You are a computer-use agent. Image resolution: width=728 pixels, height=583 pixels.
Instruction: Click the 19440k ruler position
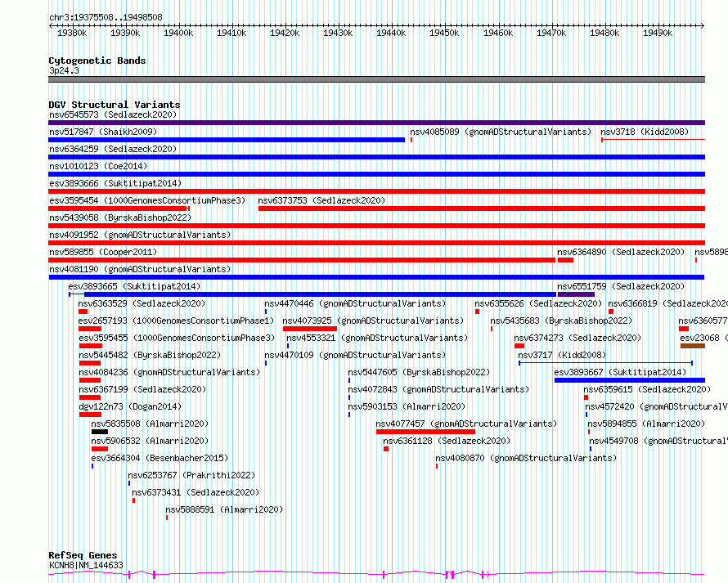pos(391,33)
